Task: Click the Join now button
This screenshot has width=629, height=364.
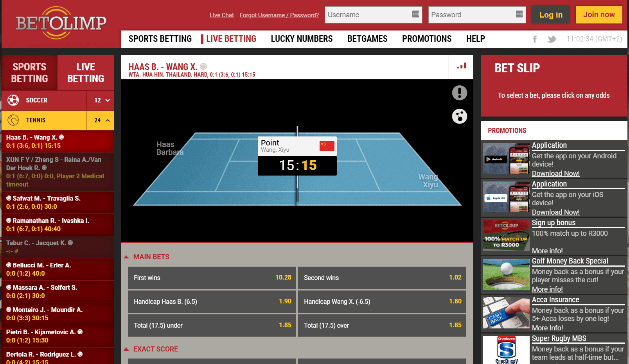Action: 599,15
